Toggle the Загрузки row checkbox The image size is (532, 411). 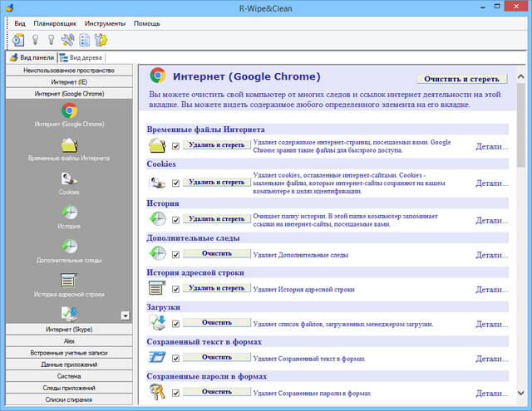pyautogui.click(x=175, y=323)
